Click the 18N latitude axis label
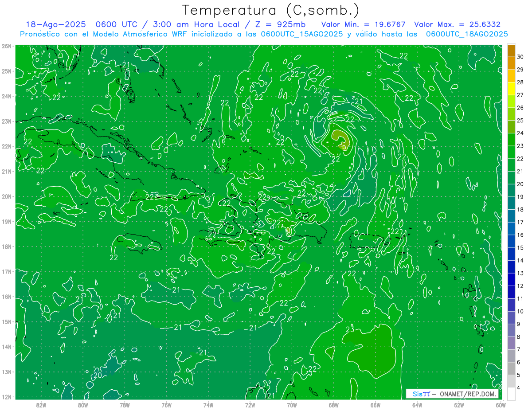 pyautogui.click(x=7, y=247)
